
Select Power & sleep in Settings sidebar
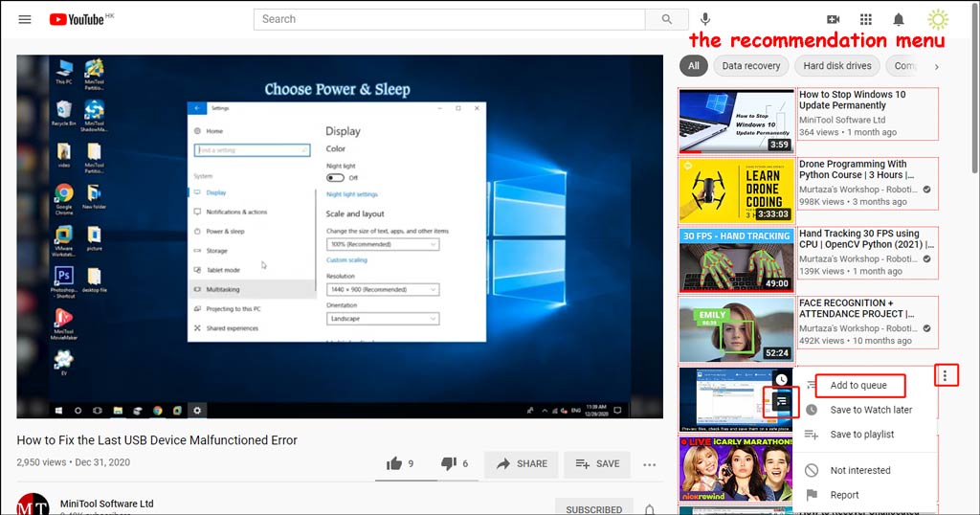(225, 232)
